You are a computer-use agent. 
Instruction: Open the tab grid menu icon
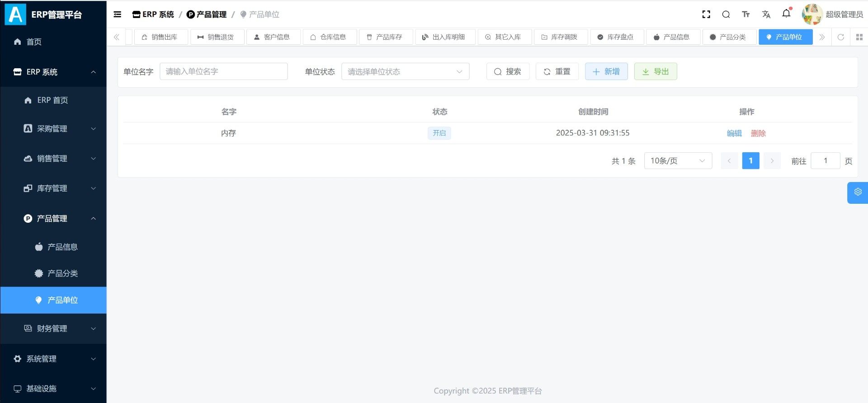coord(859,37)
